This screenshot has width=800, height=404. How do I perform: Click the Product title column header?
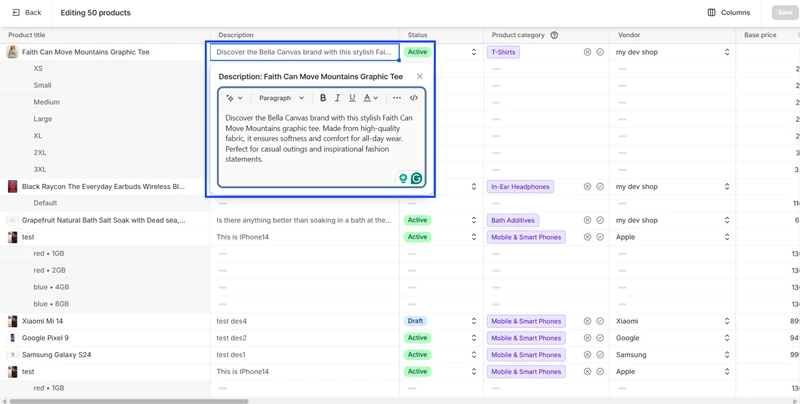(27, 35)
